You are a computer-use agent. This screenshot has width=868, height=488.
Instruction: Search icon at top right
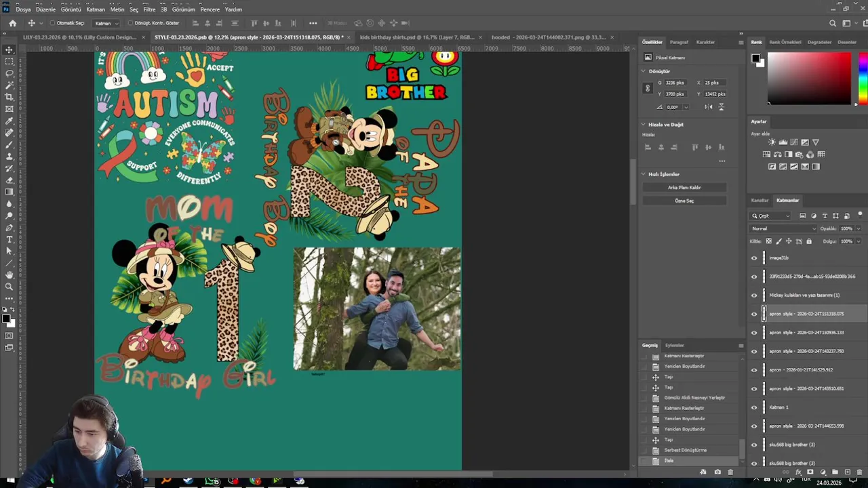click(833, 23)
